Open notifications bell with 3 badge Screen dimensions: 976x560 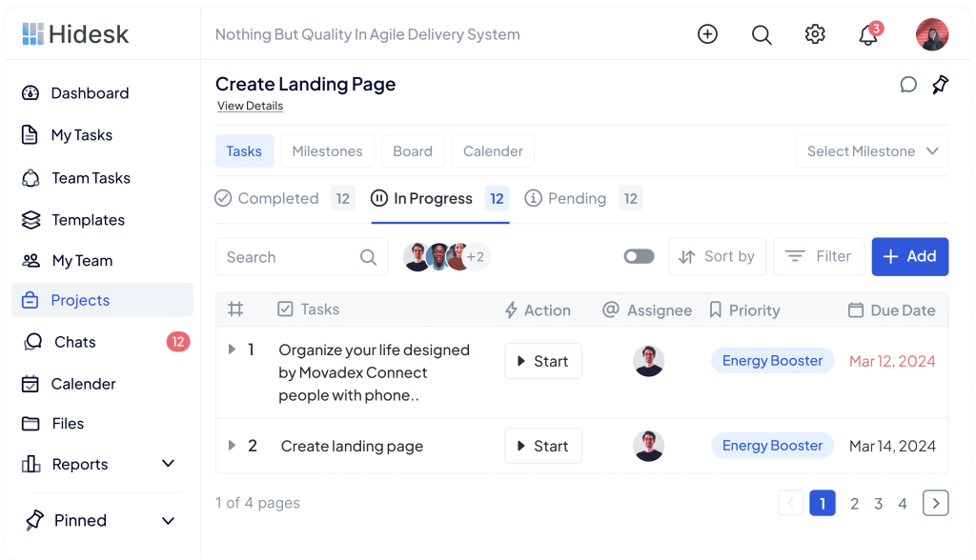pyautogui.click(x=867, y=35)
